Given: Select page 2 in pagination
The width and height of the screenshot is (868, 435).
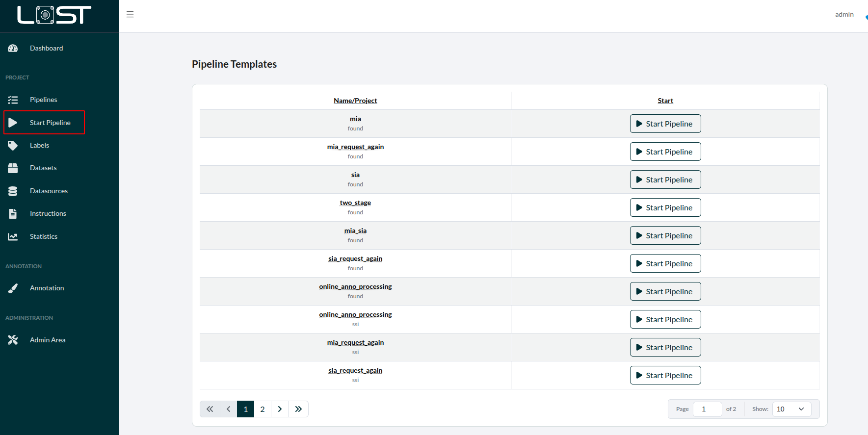Looking at the screenshot, I should pos(263,409).
